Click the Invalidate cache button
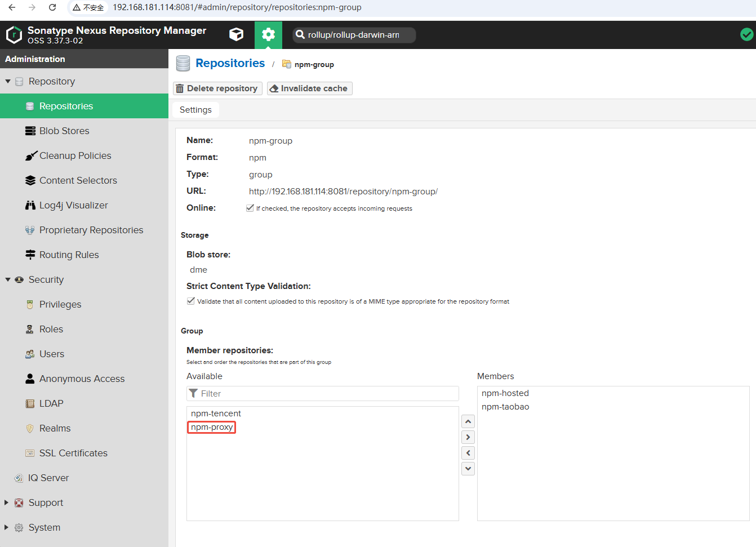 pyautogui.click(x=309, y=88)
